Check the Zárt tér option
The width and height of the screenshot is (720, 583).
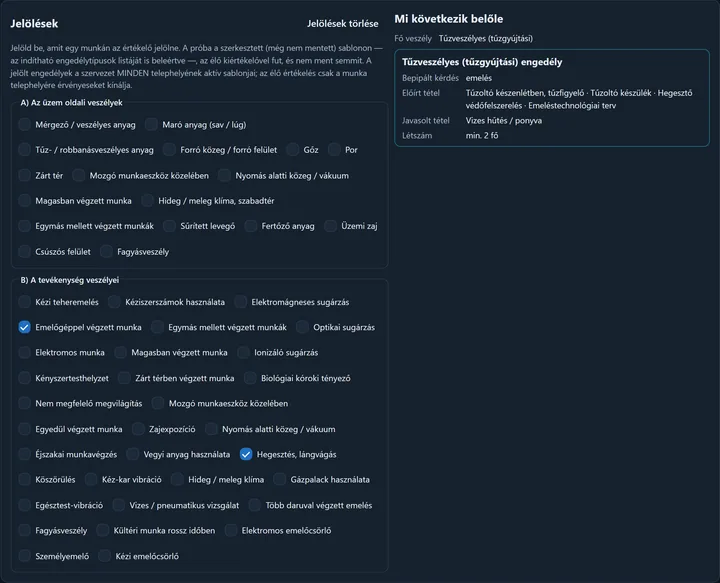[x=24, y=175]
